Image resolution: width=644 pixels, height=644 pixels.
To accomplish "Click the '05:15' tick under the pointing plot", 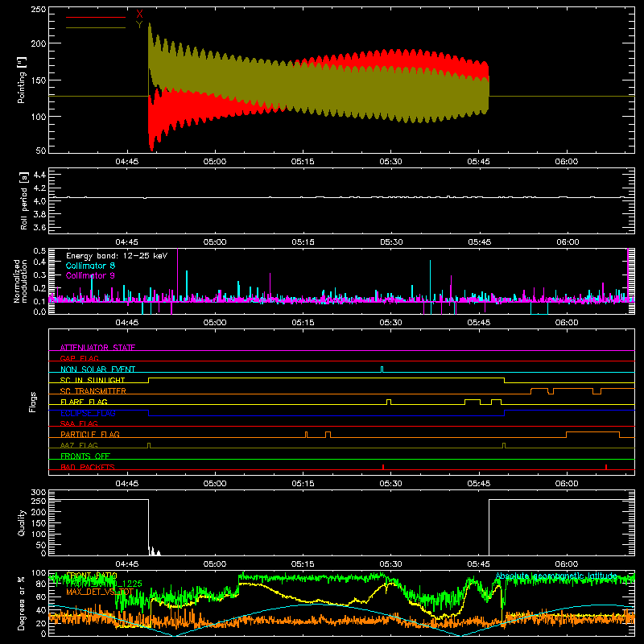I will pos(303,162).
